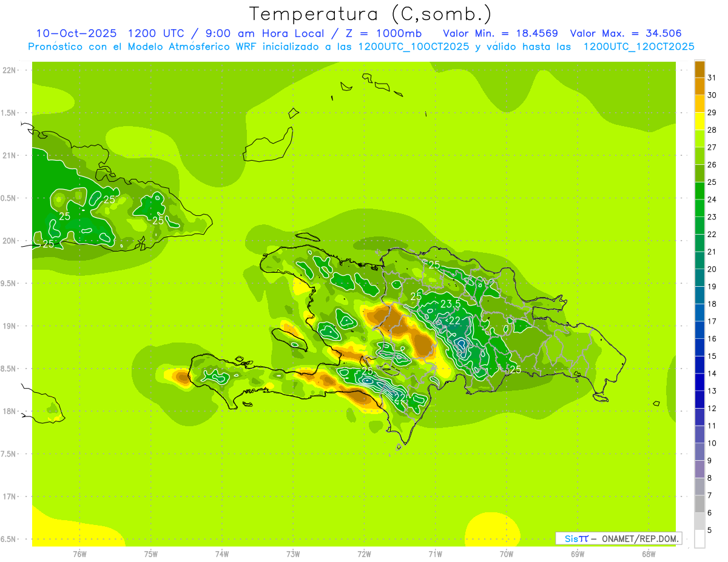Click the 76W longitude axis label
Viewport: 728px width, 562px height.
[79, 554]
